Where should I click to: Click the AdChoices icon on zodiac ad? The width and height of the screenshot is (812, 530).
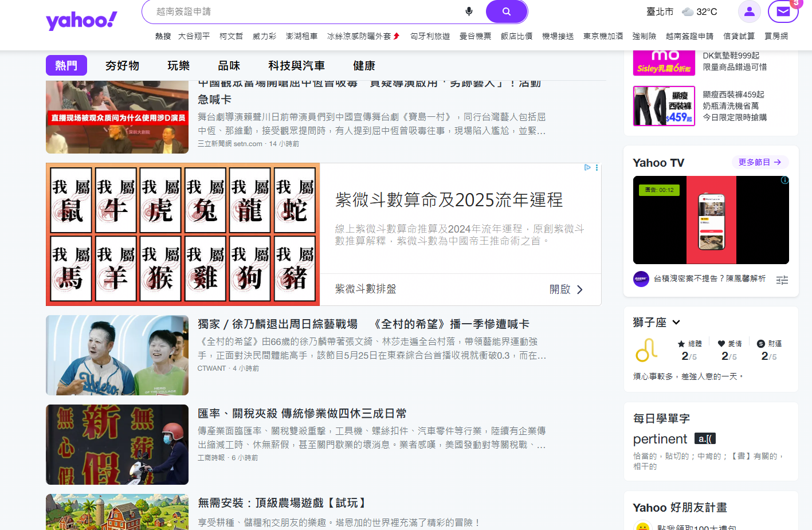pos(587,167)
